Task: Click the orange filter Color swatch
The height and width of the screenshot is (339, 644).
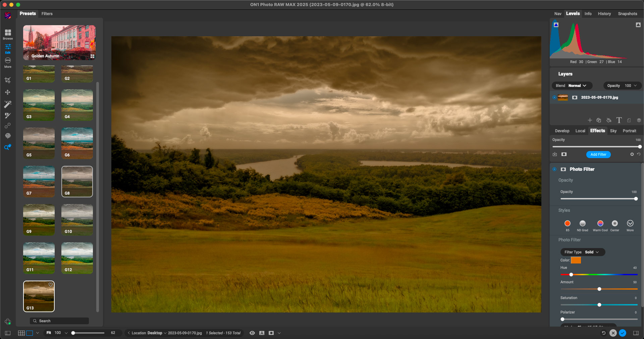Action: click(x=576, y=260)
